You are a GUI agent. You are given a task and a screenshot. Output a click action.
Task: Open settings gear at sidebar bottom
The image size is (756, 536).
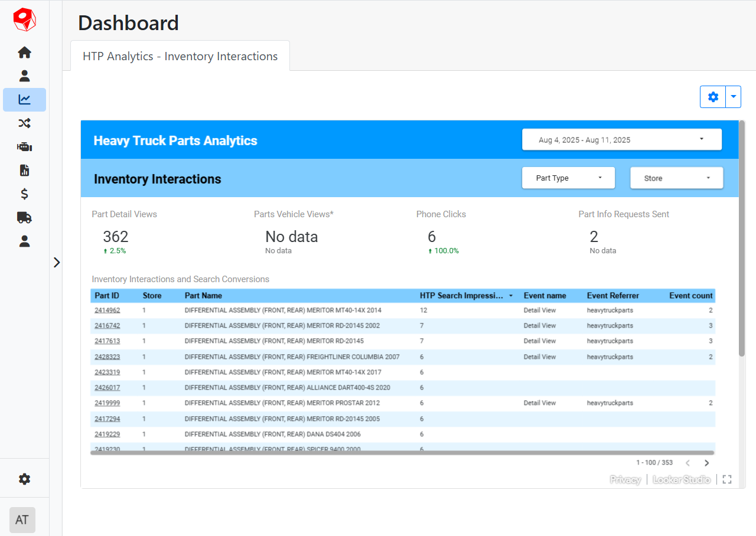coord(24,479)
